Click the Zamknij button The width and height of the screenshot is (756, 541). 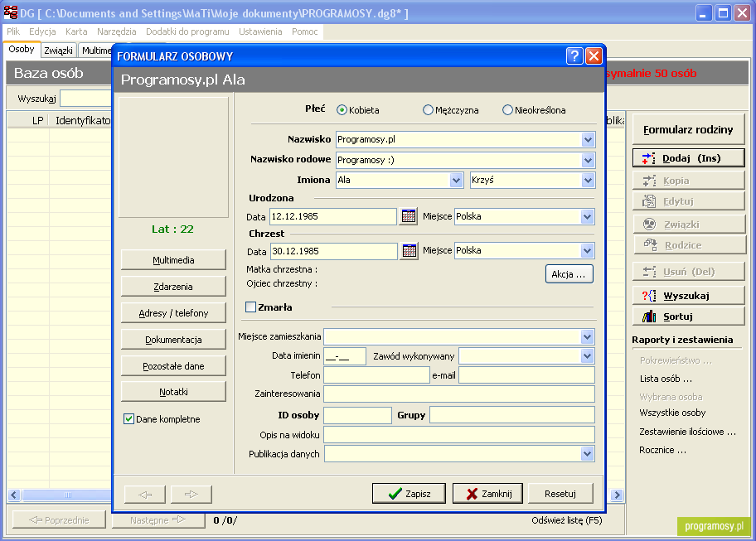[487, 494]
